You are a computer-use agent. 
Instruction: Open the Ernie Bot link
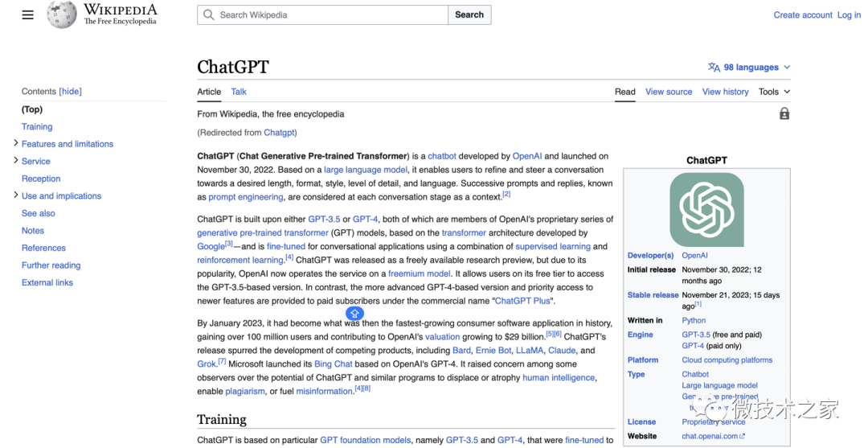click(493, 351)
